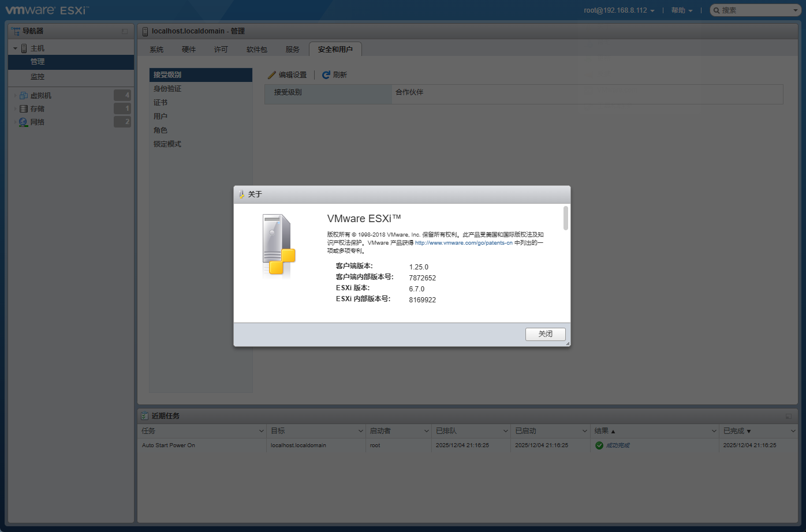Select 身份验证 in the side menu
Viewport: 806px width, 532px height.
[201, 89]
